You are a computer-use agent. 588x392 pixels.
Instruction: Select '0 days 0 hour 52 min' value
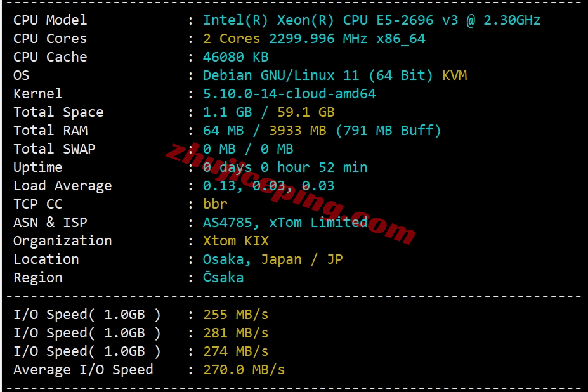(285, 167)
